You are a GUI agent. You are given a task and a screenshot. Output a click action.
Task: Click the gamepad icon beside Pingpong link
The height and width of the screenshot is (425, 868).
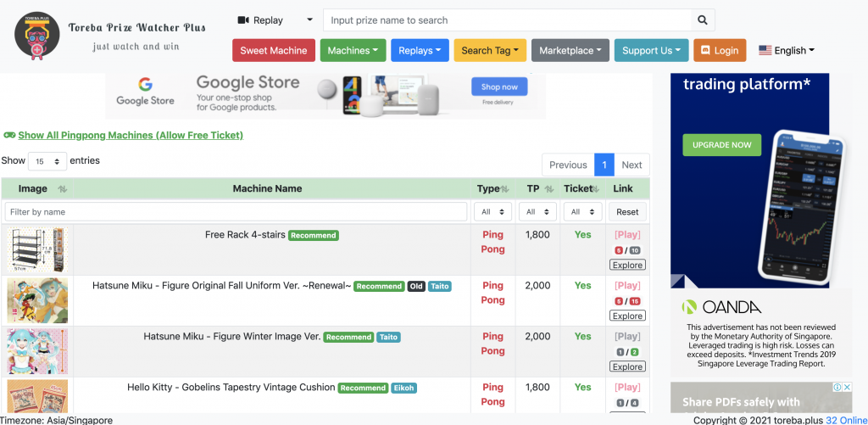pyautogui.click(x=9, y=135)
